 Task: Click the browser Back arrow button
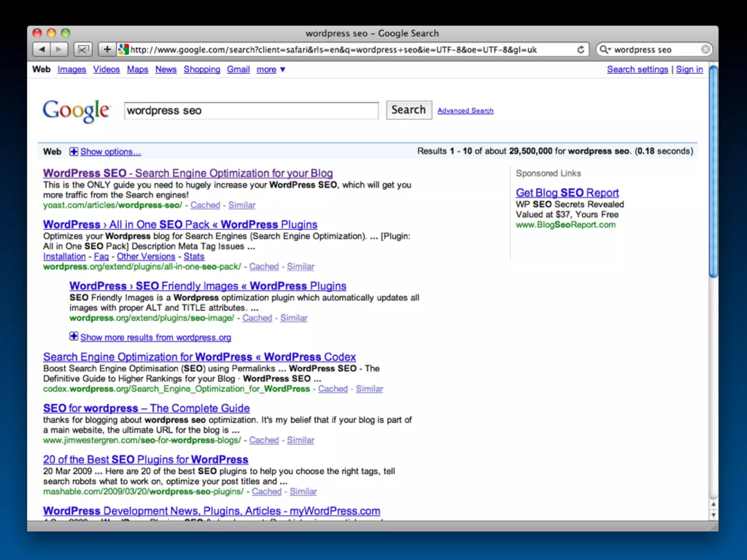pyautogui.click(x=42, y=49)
